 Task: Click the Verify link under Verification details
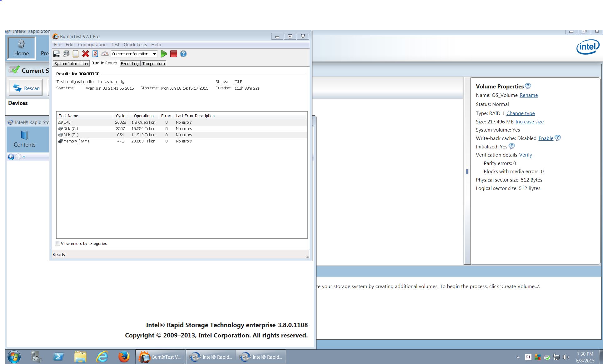(526, 155)
